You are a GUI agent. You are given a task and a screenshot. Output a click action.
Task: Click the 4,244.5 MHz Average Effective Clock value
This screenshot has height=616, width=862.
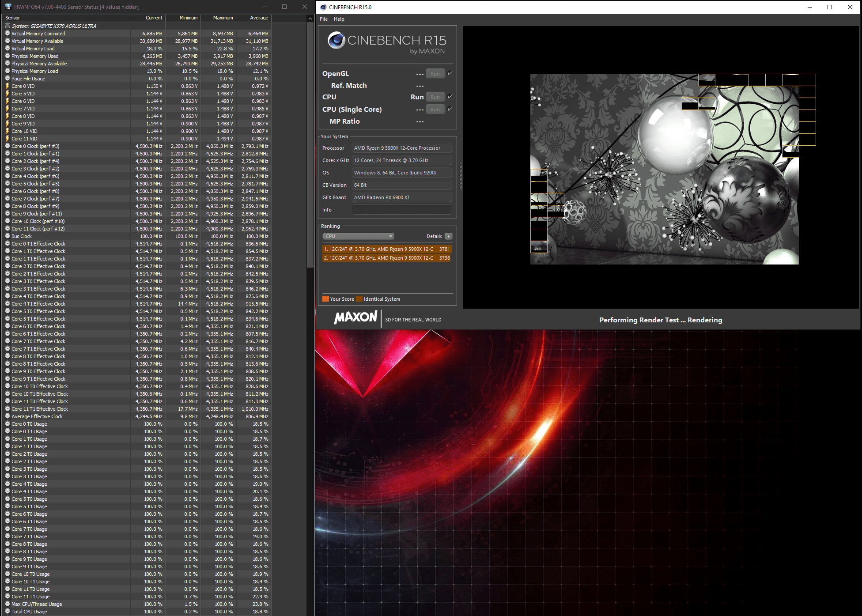tap(150, 416)
